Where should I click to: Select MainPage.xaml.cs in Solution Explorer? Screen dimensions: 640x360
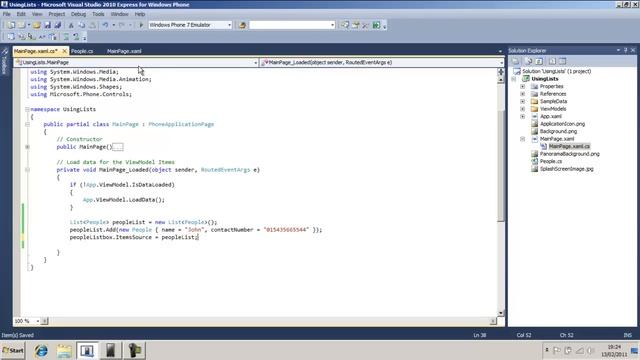569,146
